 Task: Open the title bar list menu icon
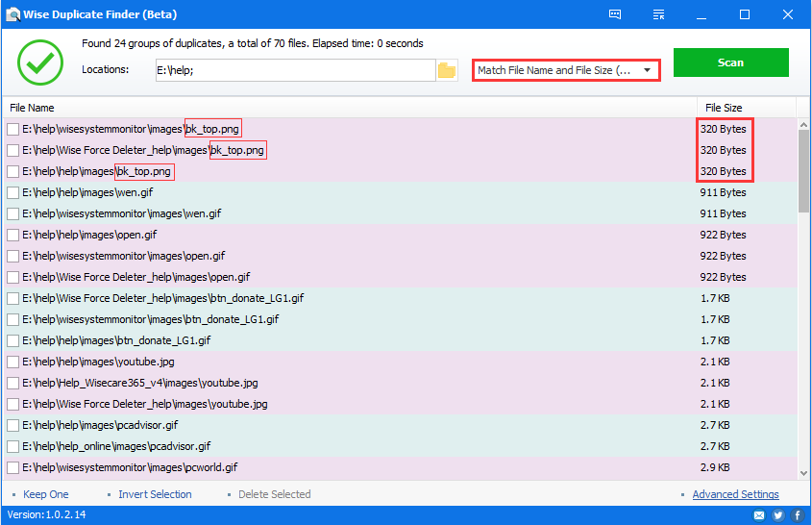[658, 14]
